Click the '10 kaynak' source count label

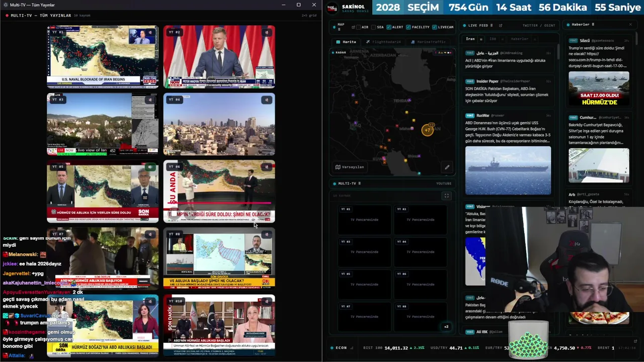point(83,16)
